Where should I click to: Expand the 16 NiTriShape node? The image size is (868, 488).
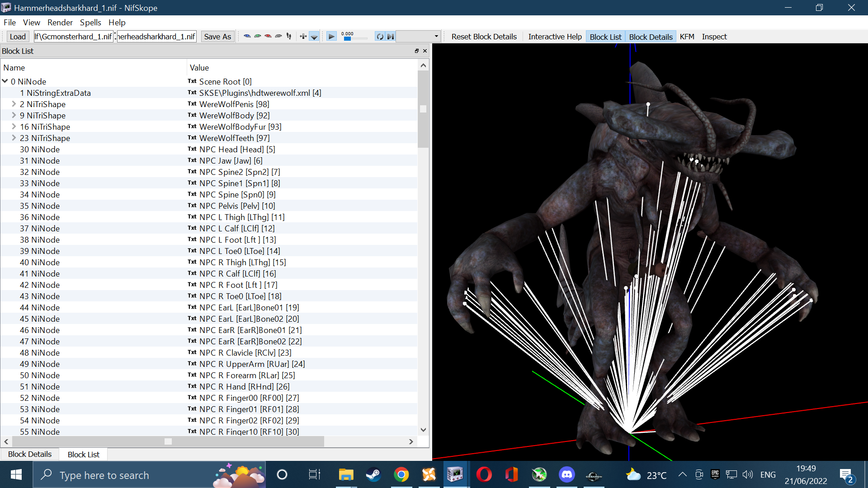coord(14,127)
